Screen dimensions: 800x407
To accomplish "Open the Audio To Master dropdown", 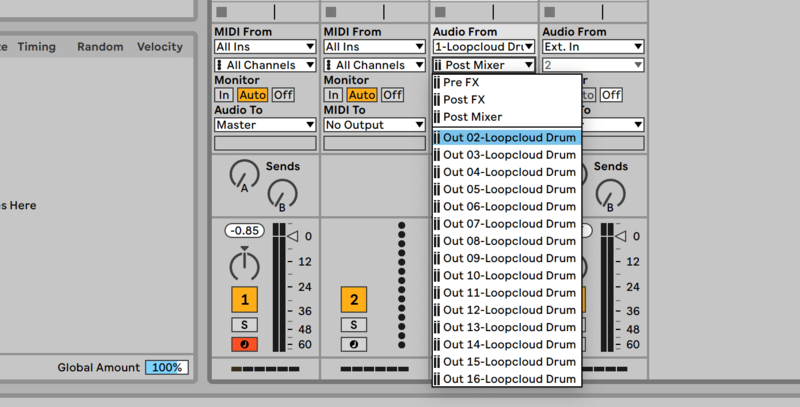I will tap(265, 125).
